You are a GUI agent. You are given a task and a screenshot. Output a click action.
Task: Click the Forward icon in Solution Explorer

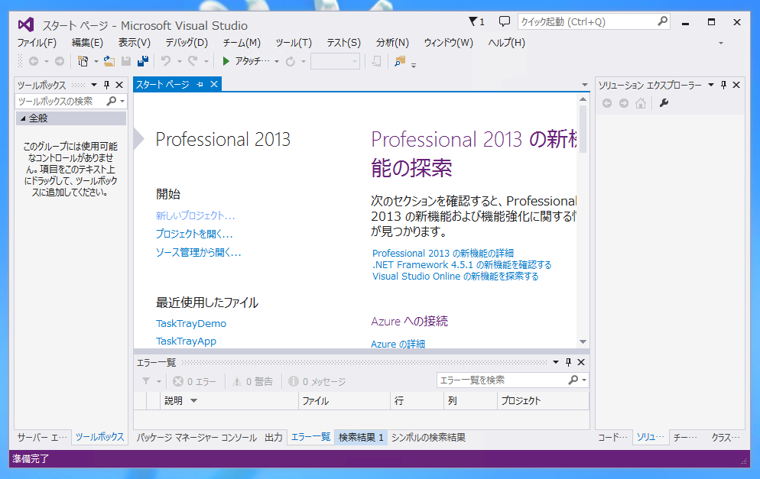point(624,103)
